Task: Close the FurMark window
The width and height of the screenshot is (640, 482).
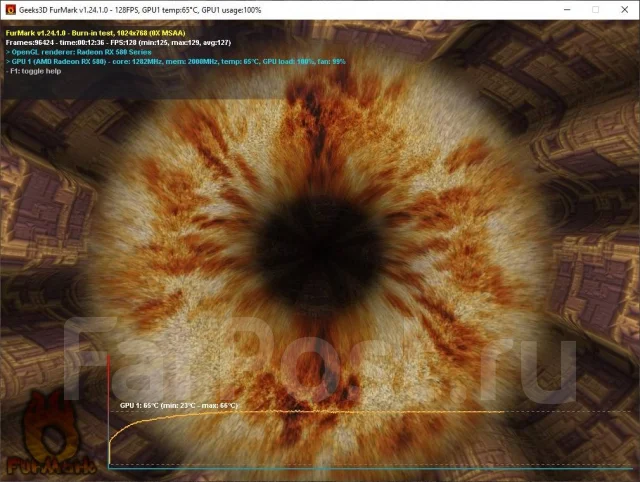Action: pyautogui.click(x=624, y=10)
